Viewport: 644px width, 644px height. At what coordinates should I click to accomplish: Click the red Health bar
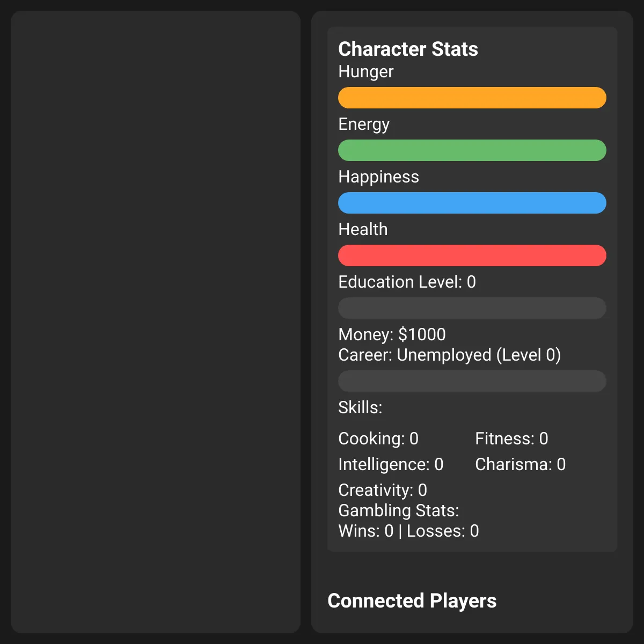[472, 255]
